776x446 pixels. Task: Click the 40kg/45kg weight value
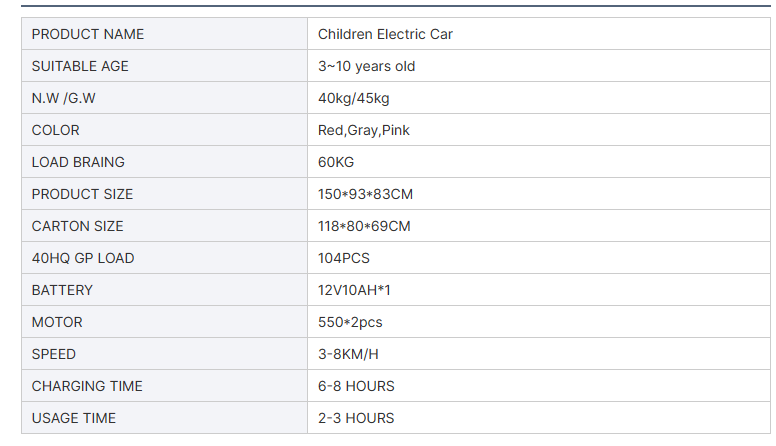[x=353, y=98]
